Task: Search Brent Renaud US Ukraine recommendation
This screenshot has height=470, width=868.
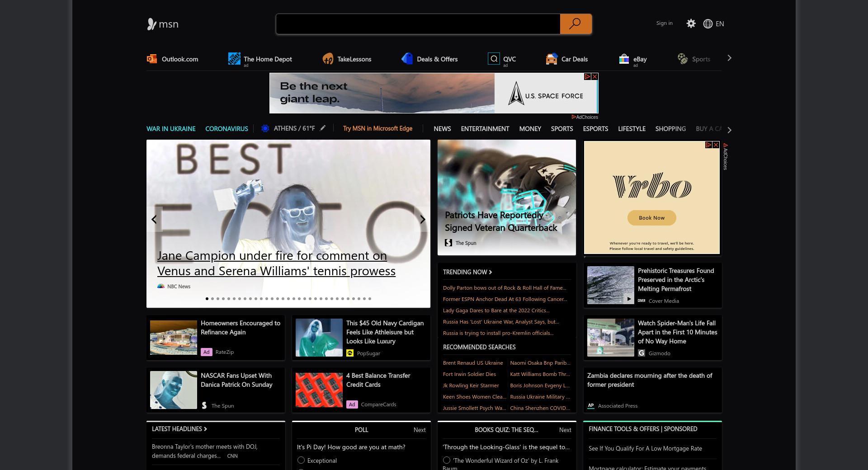Action: (473, 362)
